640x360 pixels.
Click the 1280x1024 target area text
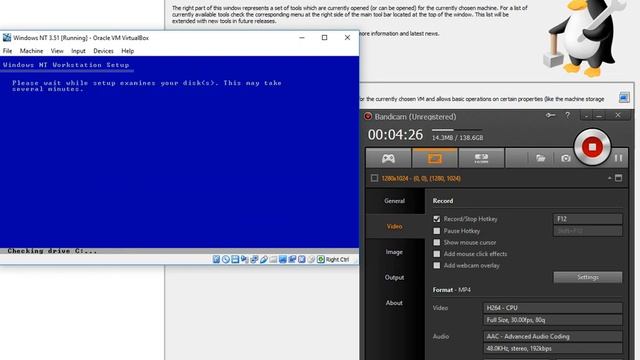[421, 178]
